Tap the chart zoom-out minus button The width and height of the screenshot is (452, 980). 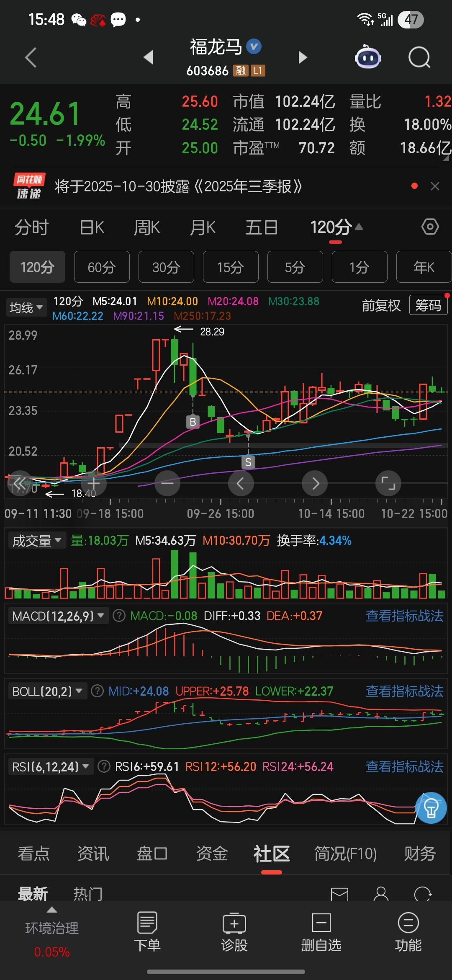[167, 483]
